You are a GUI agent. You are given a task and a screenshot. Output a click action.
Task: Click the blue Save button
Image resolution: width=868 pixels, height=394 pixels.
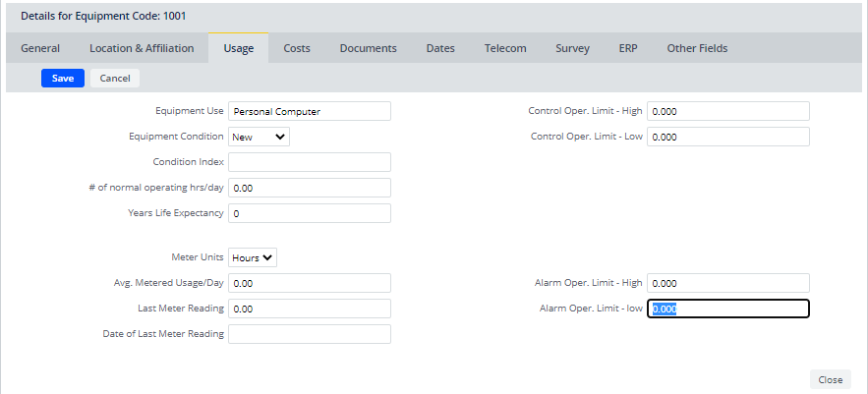tap(63, 79)
